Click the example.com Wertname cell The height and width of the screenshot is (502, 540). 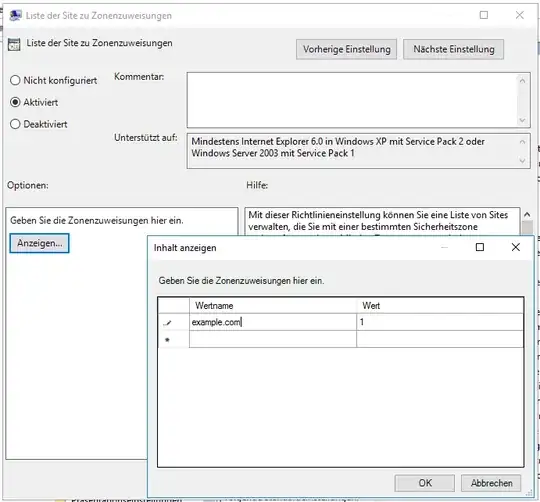[273, 322]
